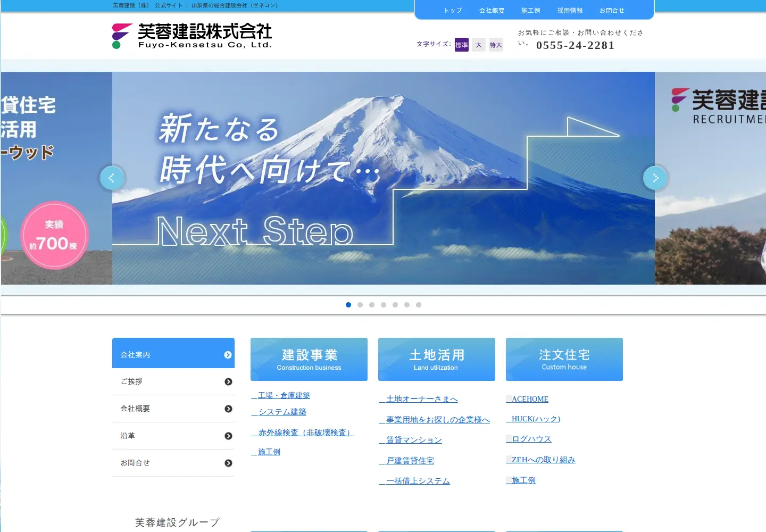Click the Mt. Fuji Next Step slide
The height and width of the screenshot is (532, 766).
click(384, 178)
